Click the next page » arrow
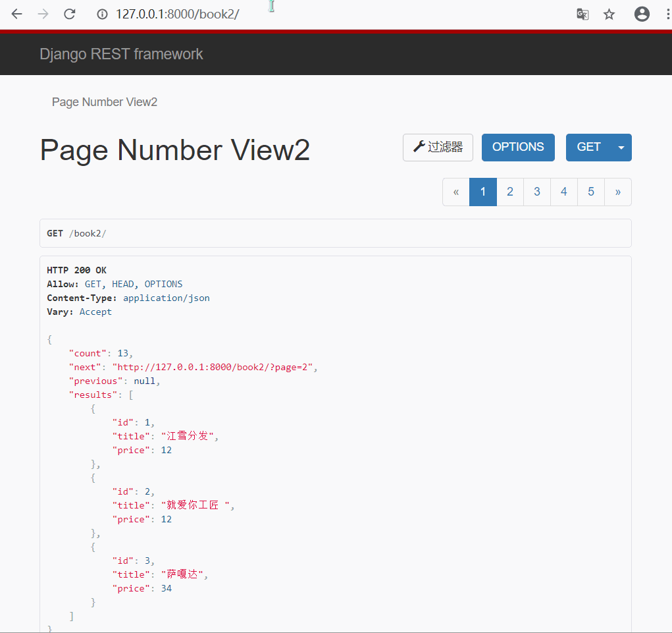 point(618,192)
